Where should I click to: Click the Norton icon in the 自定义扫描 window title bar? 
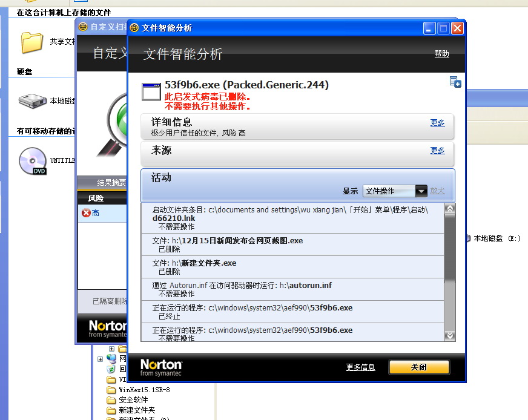point(83,27)
